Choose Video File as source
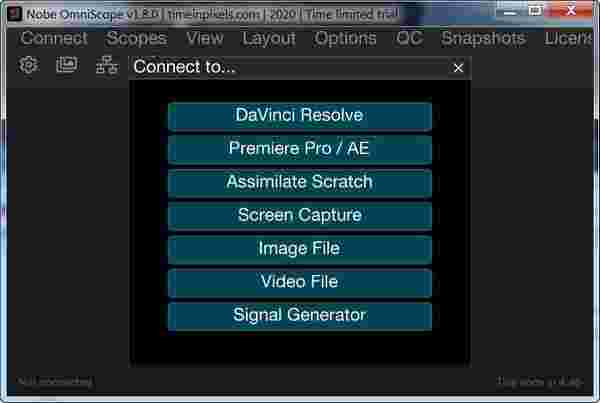The width and height of the screenshot is (600, 403). click(300, 282)
